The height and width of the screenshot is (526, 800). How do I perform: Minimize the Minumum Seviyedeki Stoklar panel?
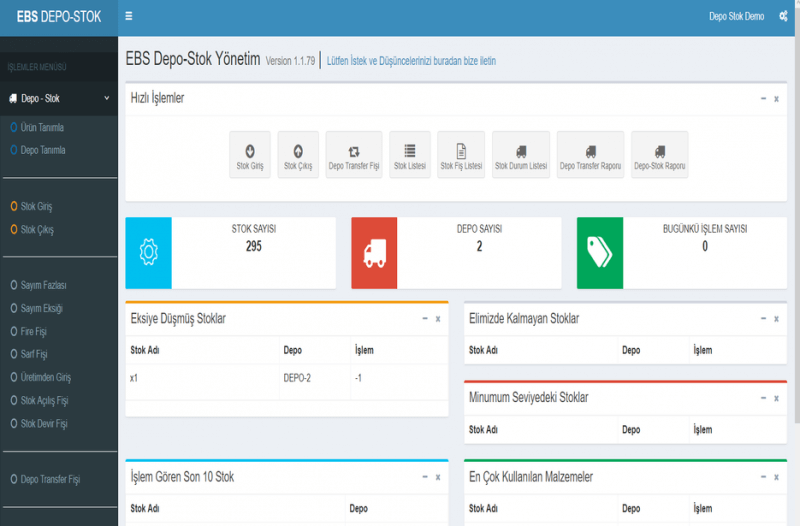pyautogui.click(x=763, y=397)
